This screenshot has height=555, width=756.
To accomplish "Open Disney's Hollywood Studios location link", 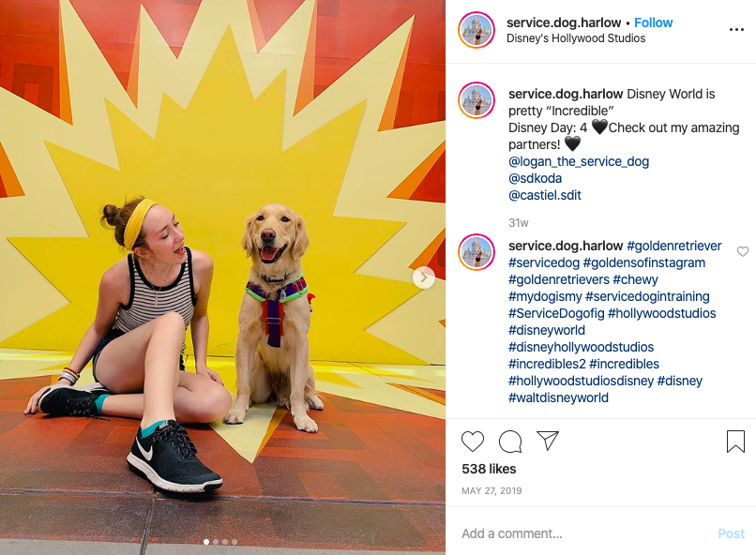I will pyautogui.click(x=576, y=38).
